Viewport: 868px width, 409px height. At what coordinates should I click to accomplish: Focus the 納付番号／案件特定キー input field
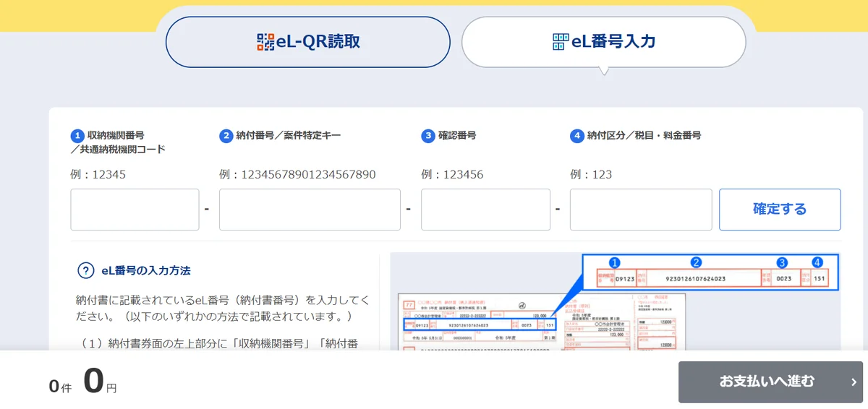tap(310, 210)
